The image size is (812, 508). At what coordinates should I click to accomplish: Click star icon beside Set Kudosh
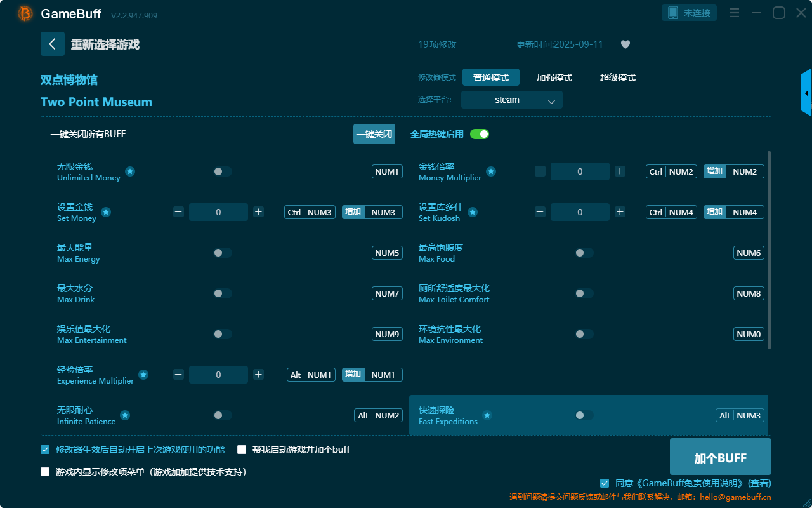(x=473, y=212)
